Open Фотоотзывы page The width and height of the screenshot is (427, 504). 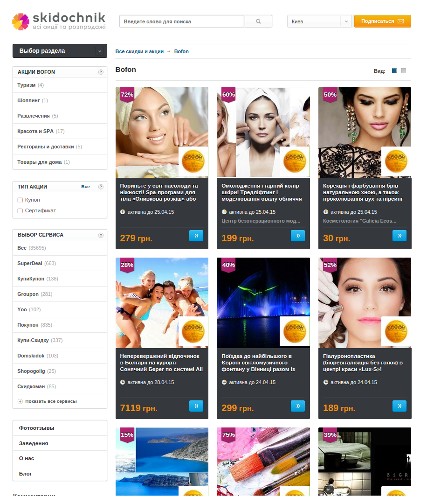click(60, 428)
